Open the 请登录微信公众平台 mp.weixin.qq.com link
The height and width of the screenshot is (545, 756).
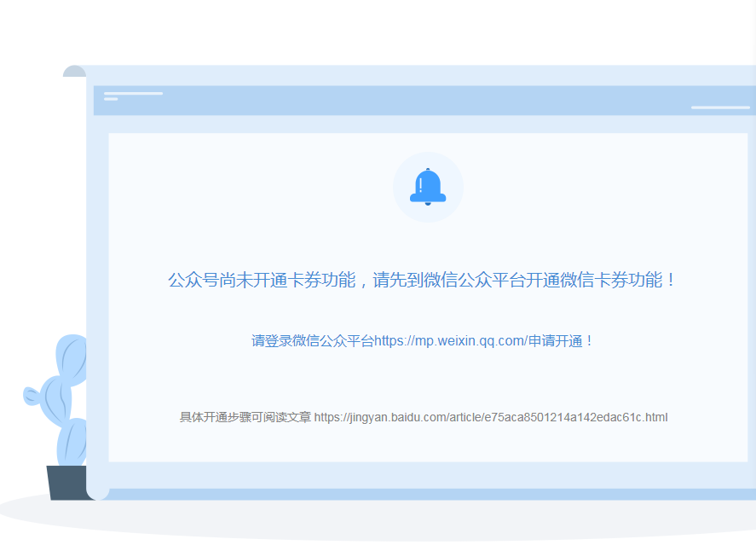pos(423,341)
